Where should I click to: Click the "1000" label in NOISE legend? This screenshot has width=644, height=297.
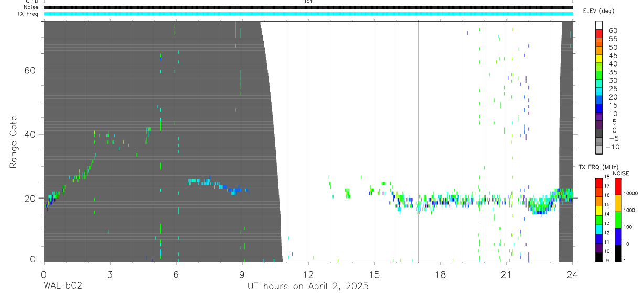tap(629, 211)
